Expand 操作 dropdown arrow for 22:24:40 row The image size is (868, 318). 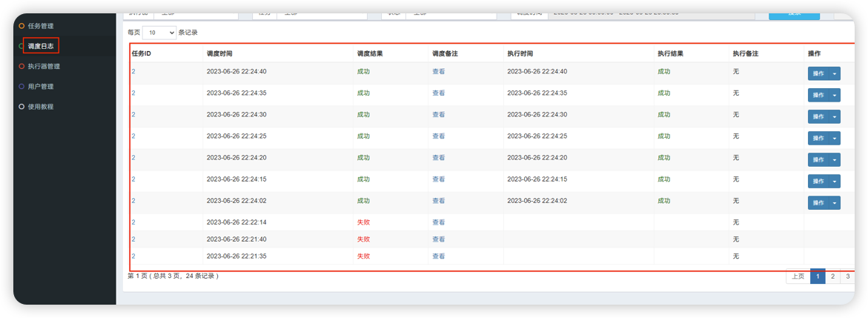point(835,73)
